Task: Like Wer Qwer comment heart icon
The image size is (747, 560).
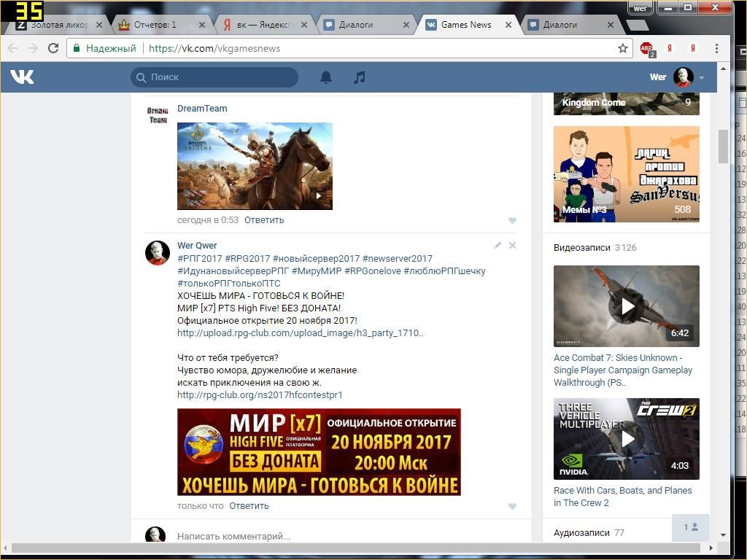Action: tap(512, 506)
